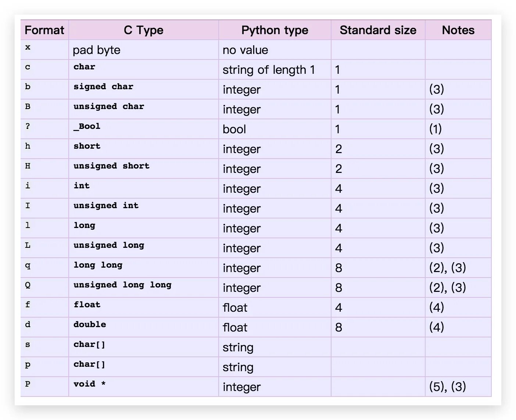
Task: Select the C Type column header
Action: pyautogui.click(x=143, y=30)
